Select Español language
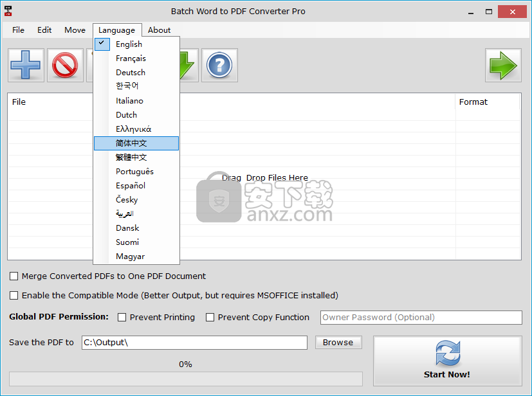The width and height of the screenshot is (532, 396). click(x=136, y=185)
